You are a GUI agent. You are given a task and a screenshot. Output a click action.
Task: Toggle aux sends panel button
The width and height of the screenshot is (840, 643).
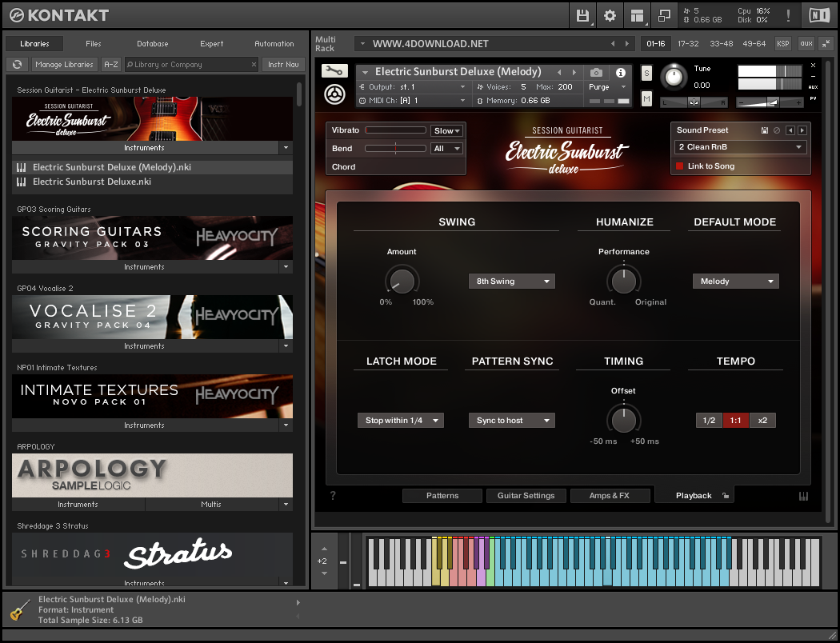(806, 43)
